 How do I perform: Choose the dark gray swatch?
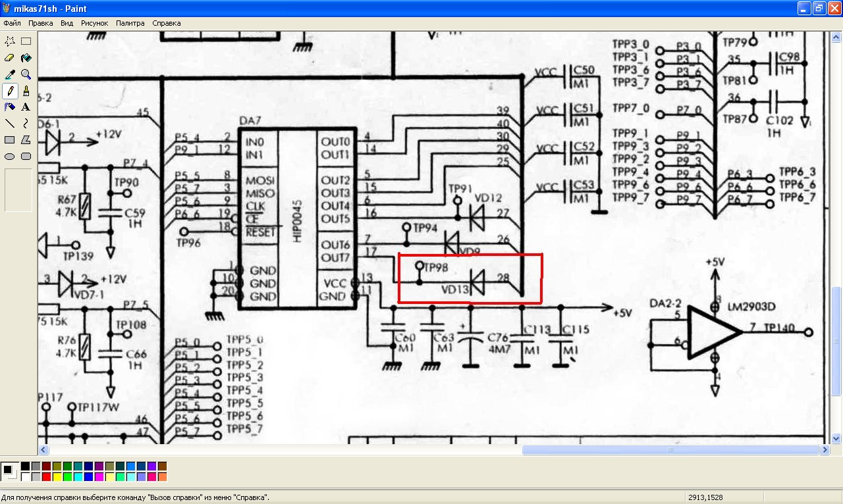36,466
